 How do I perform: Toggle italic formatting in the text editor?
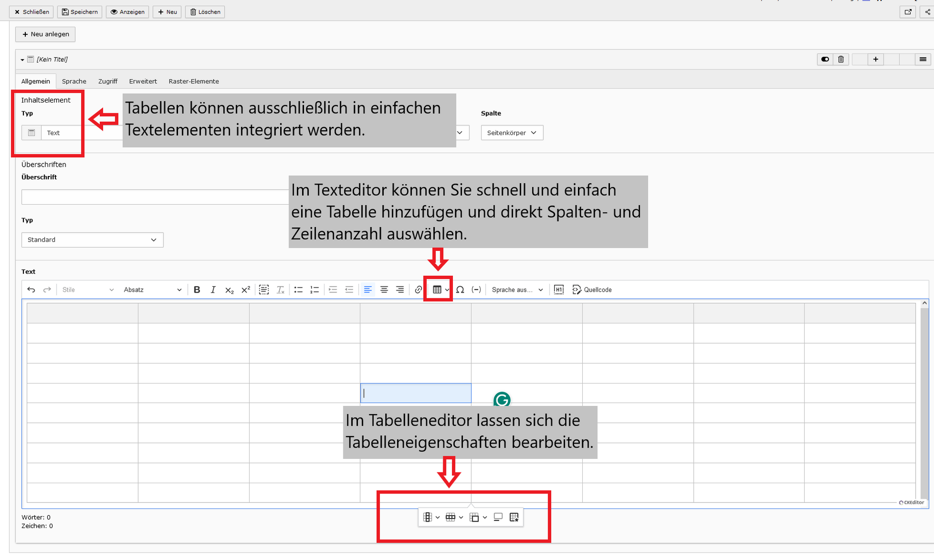tap(213, 290)
